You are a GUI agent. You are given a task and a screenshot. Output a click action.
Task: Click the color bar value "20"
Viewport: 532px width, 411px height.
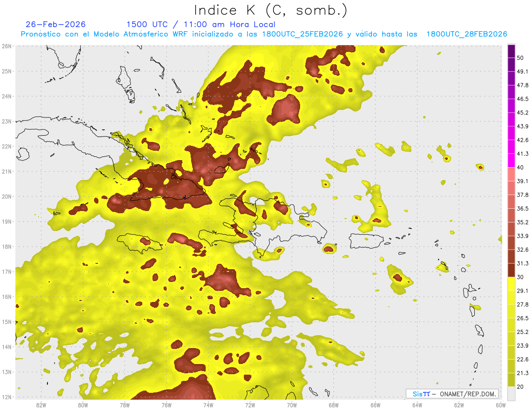(520, 387)
